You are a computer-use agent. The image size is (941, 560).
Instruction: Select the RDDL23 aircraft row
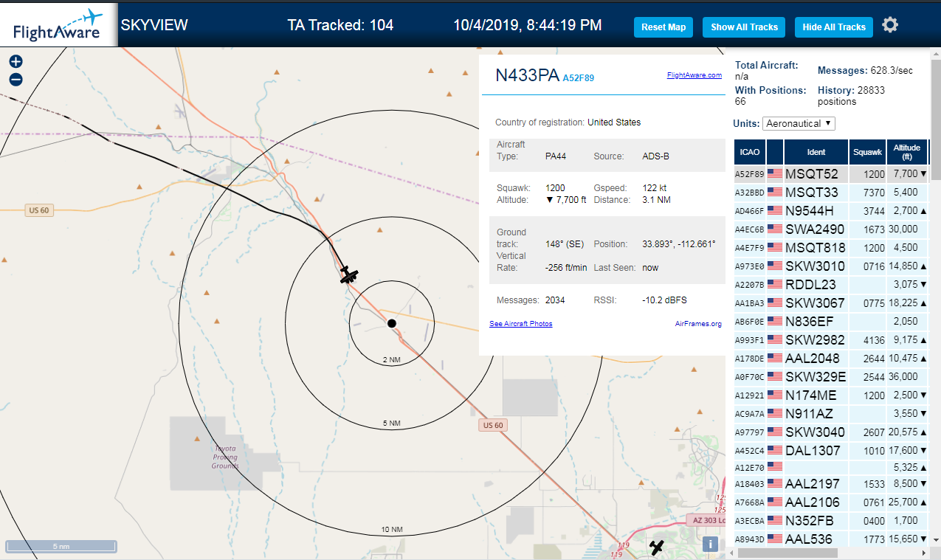point(831,285)
